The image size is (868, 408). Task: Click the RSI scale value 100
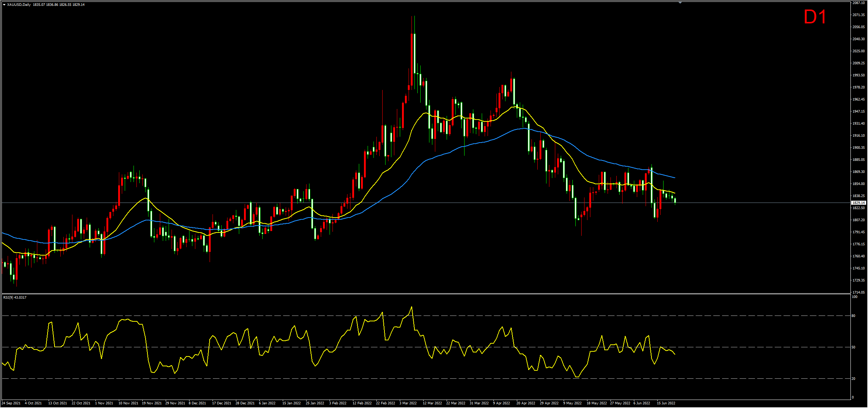854,297
